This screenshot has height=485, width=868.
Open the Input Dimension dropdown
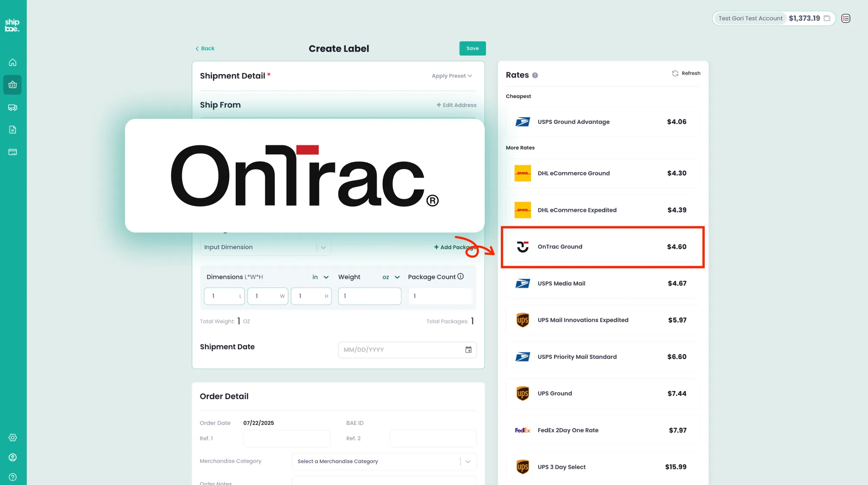point(266,247)
